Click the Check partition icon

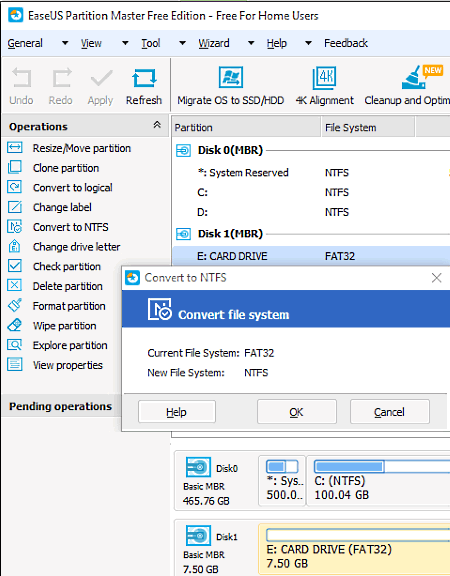point(15,266)
